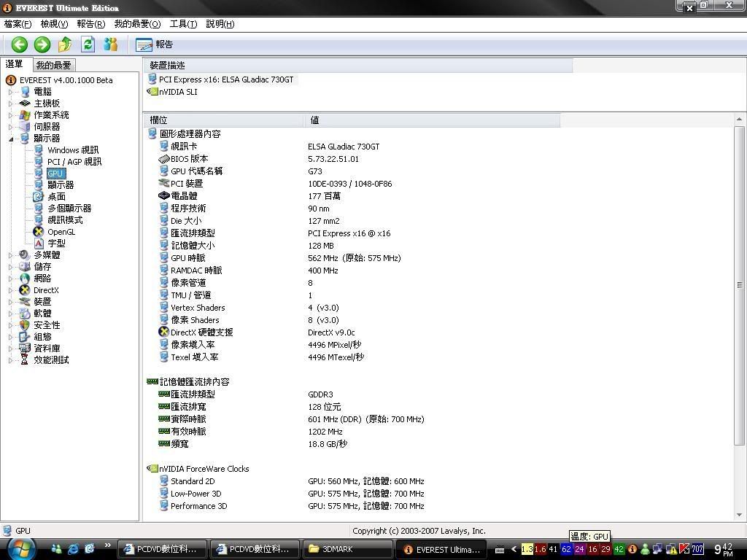Select the 18.8 GB/秒 bandwidth value
Viewport: 747px width, 560px height.
328,444
